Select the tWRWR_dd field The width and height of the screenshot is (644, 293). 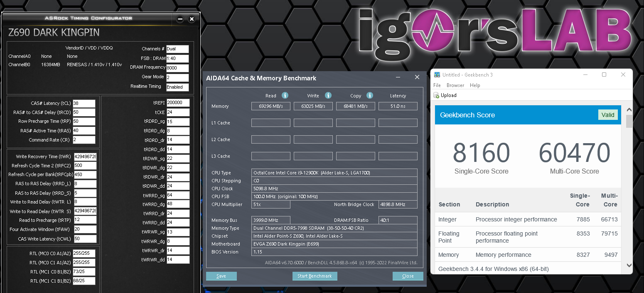(x=178, y=260)
